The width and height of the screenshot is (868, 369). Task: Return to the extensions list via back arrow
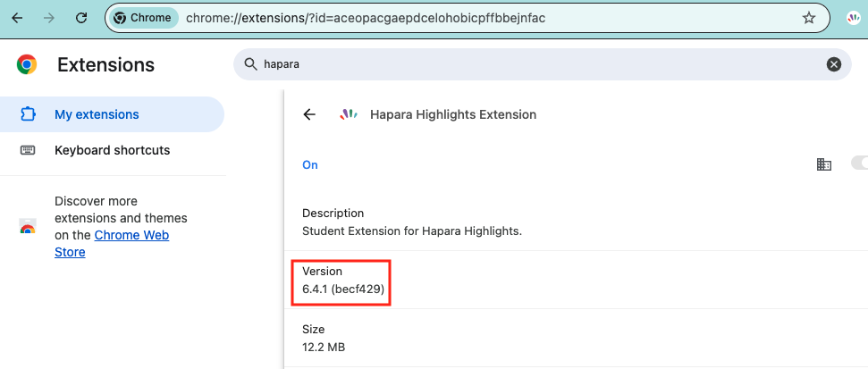point(309,114)
